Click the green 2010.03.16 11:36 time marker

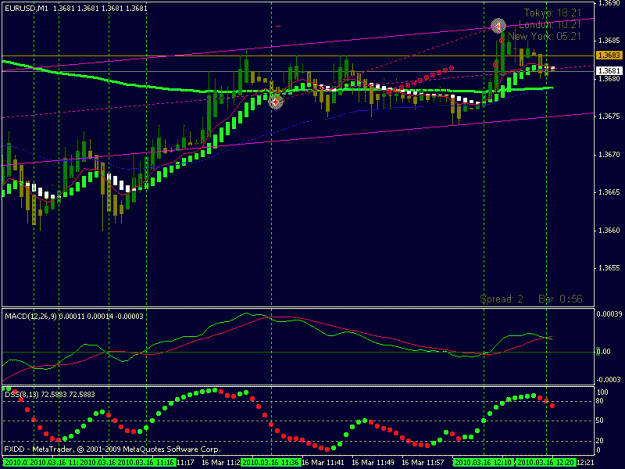[x=271, y=463]
